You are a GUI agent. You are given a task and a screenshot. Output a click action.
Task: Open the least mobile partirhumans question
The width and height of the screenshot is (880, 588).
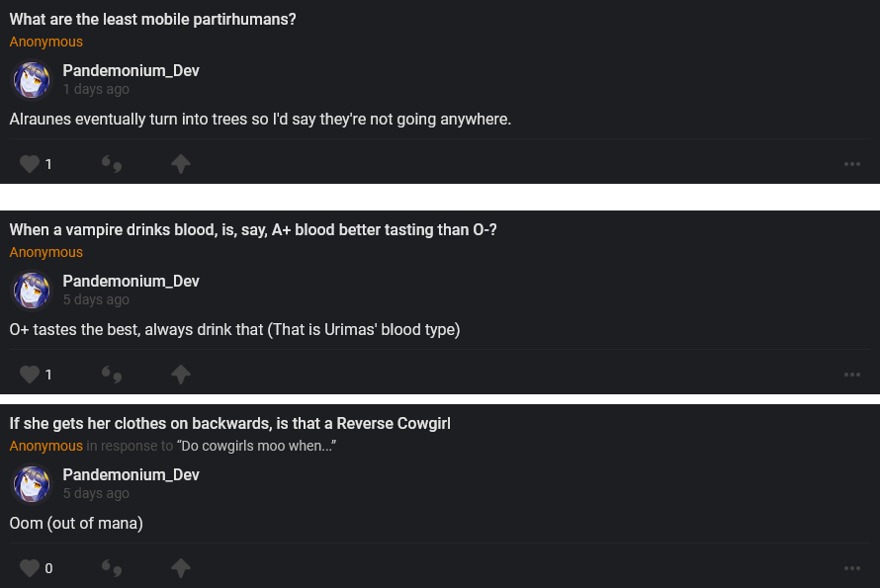[152, 20]
